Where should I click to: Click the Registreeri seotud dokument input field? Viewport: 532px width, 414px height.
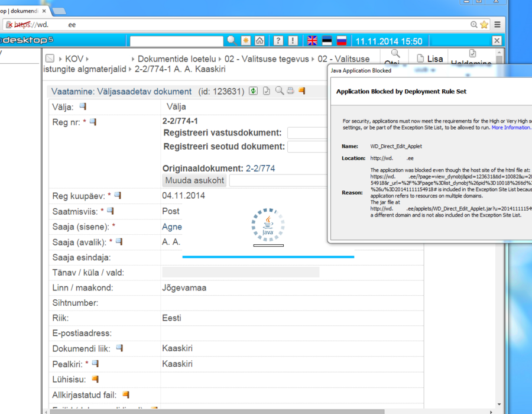click(x=307, y=147)
